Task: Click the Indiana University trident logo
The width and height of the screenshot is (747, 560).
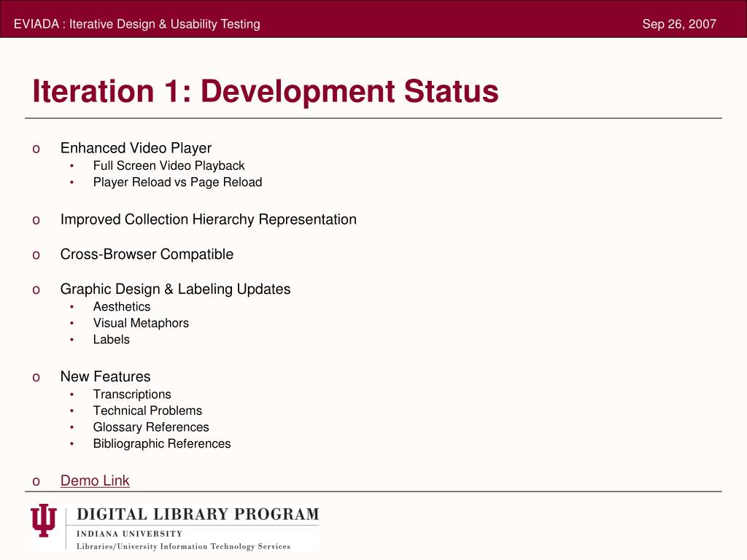Action: pos(44,520)
